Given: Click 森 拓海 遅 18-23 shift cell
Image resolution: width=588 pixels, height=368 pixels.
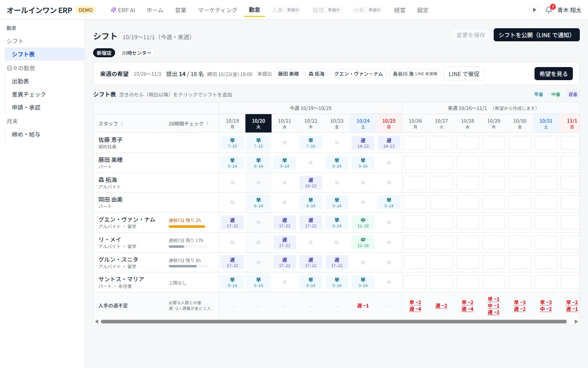Looking at the screenshot, I should point(311,183).
